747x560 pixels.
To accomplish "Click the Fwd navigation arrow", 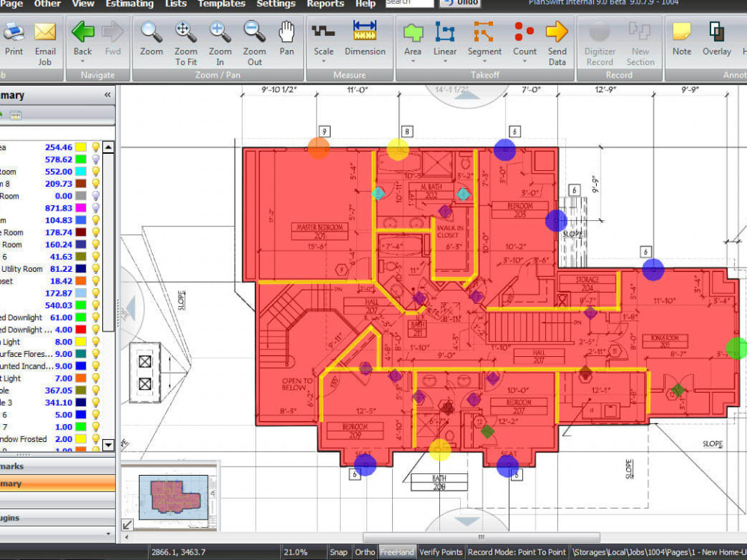I will (x=113, y=32).
